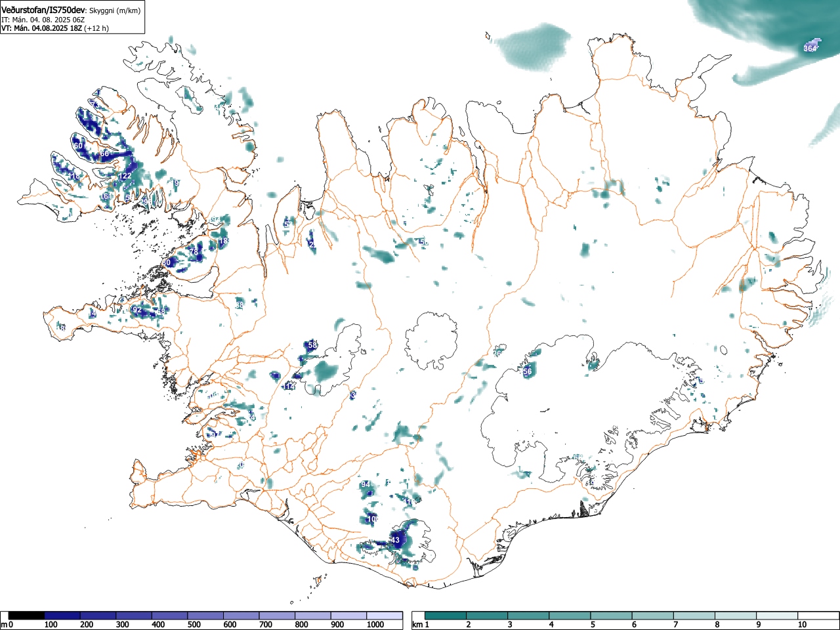
Task: Click the 78 visibility value on the map
Action: (194, 252)
